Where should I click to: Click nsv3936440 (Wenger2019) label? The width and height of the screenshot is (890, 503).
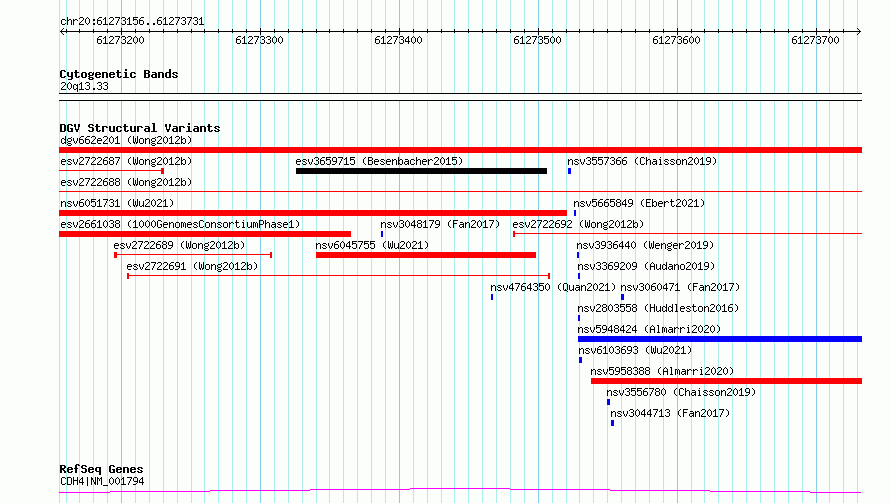(645, 245)
